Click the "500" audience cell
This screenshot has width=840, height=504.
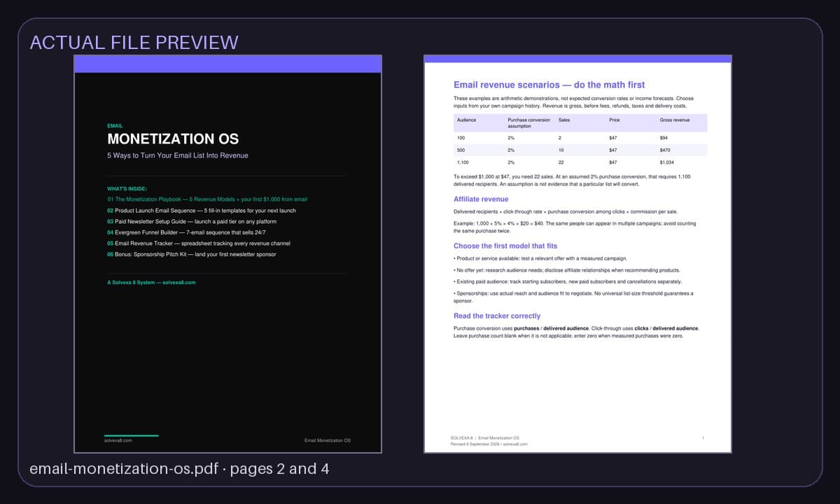(x=461, y=150)
